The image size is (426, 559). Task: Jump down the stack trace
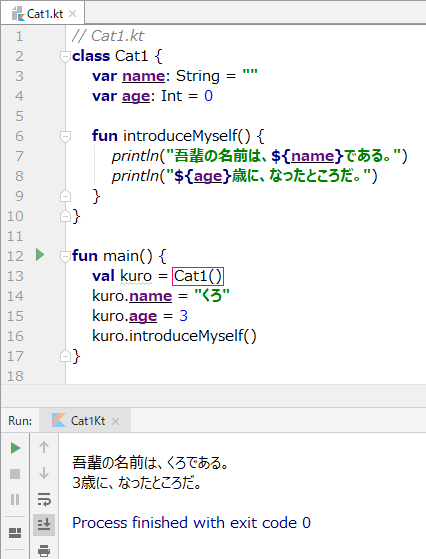(44, 473)
